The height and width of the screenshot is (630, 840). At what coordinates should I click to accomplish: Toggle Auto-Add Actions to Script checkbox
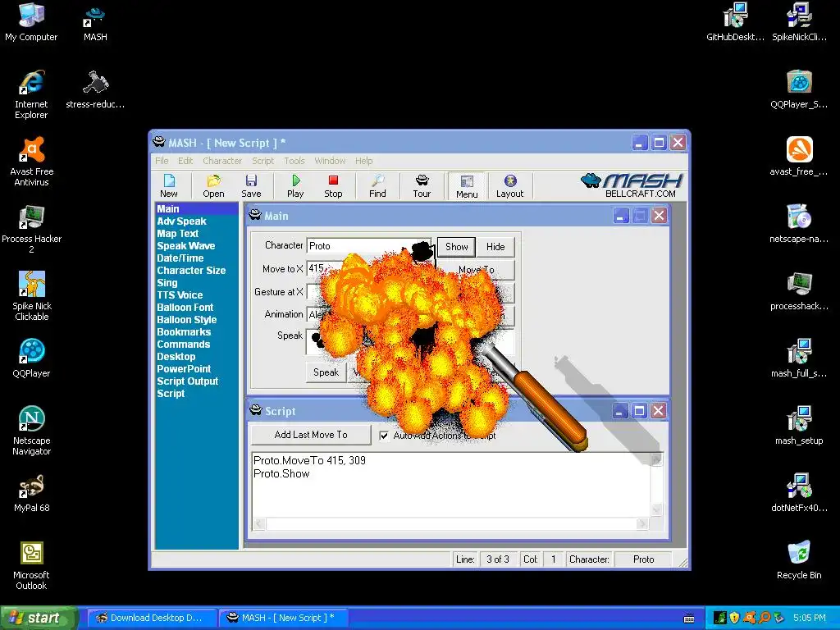coord(384,436)
